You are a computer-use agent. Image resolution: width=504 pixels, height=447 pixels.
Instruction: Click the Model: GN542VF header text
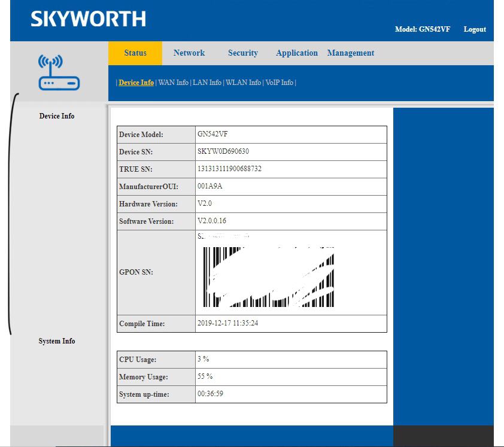[423, 29]
